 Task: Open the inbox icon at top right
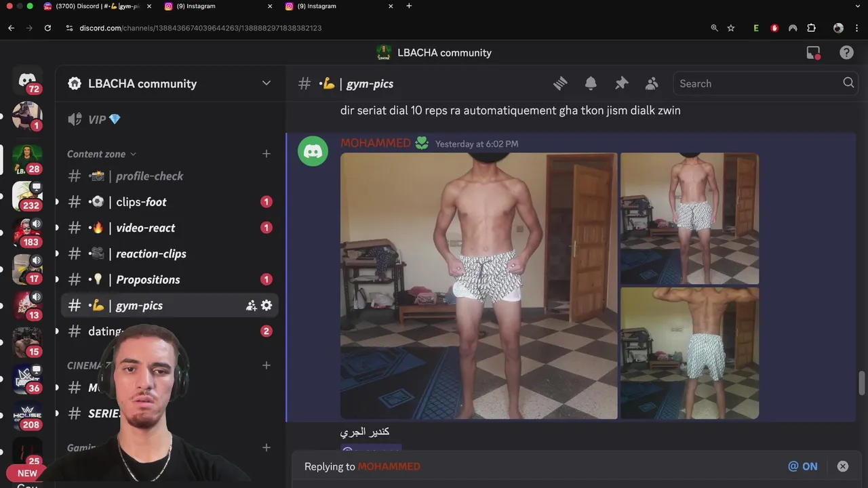(x=814, y=53)
